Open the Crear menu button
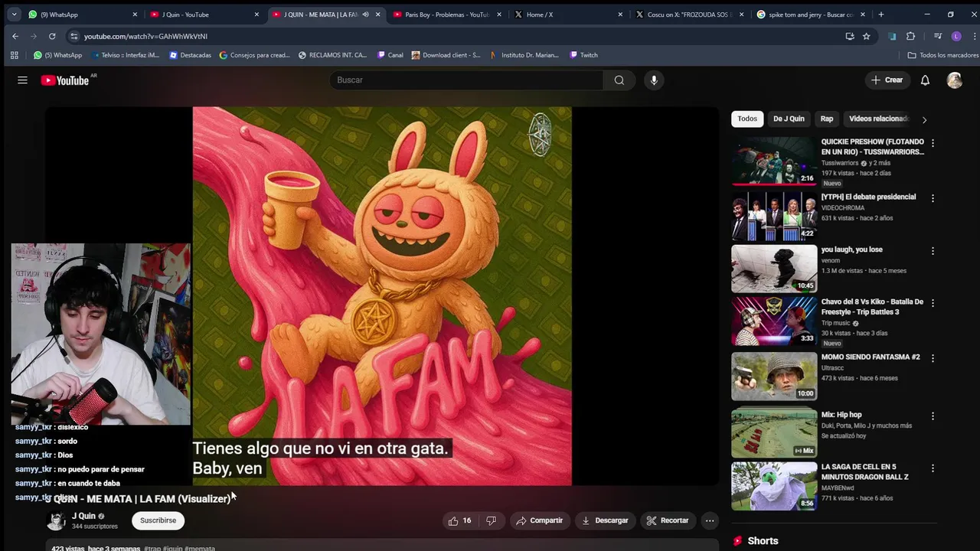The image size is (980, 551). [x=887, y=80]
